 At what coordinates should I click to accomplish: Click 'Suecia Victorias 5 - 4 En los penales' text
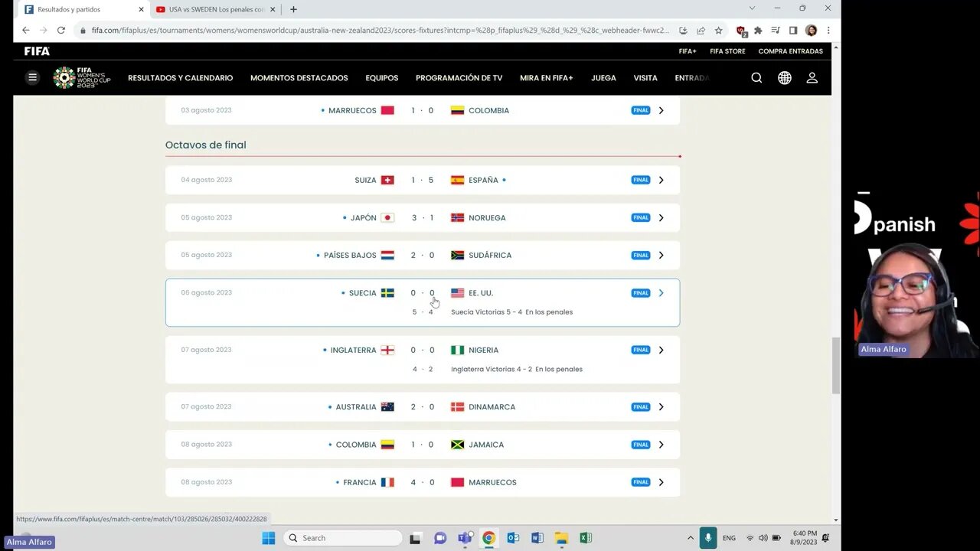(511, 312)
